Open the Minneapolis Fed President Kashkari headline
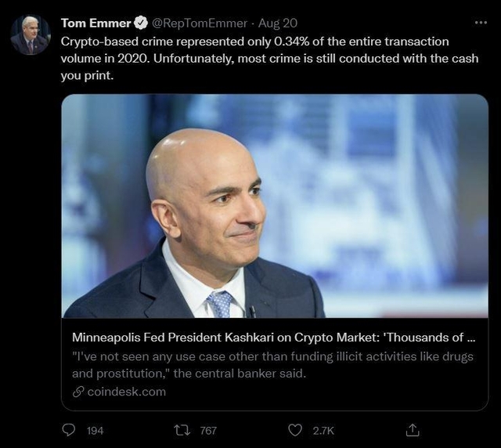Image resolution: width=501 pixels, height=448 pixels. point(274,339)
